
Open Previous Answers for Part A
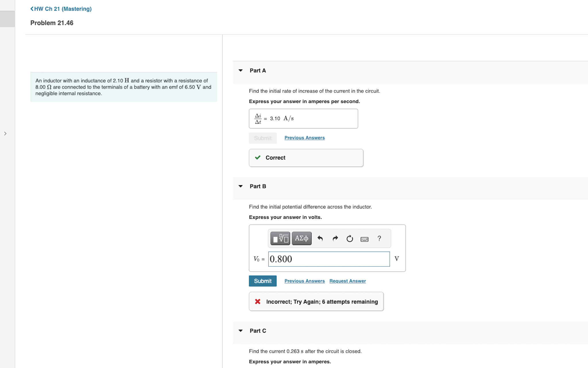(304, 138)
